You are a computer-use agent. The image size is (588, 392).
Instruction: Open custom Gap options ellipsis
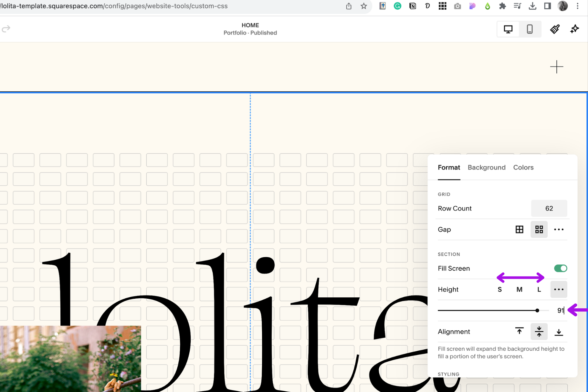point(559,230)
